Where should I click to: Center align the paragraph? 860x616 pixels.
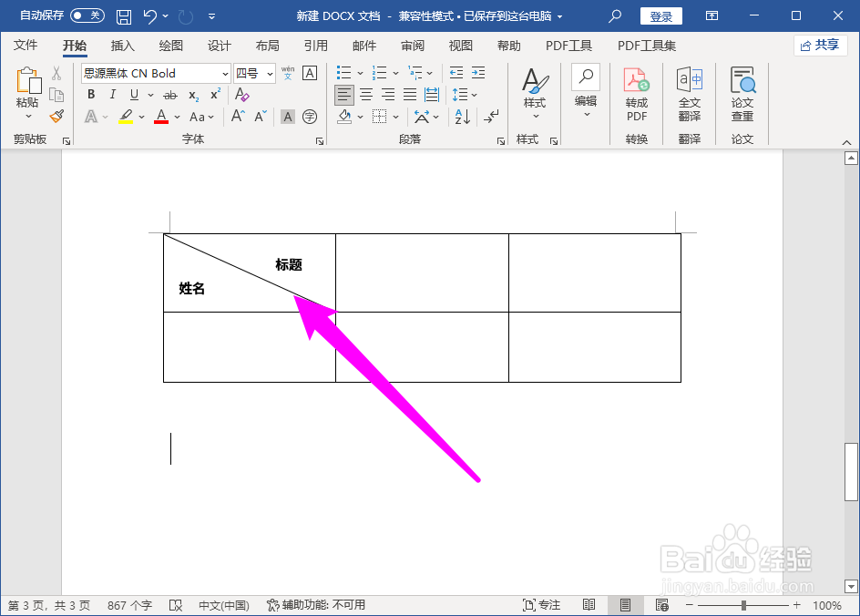tap(366, 95)
